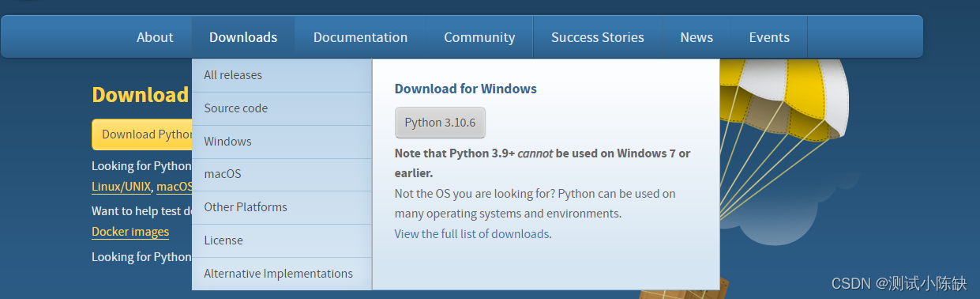Open the News menu
Image resolution: width=980 pixels, height=299 pixels.
click(x=697, y=37)
